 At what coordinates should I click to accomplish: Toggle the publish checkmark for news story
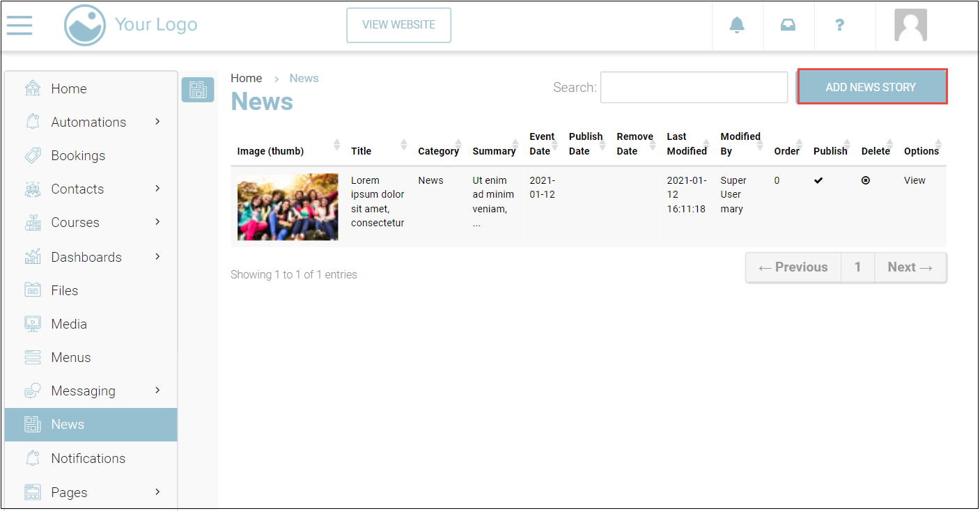tap(818, 180)
